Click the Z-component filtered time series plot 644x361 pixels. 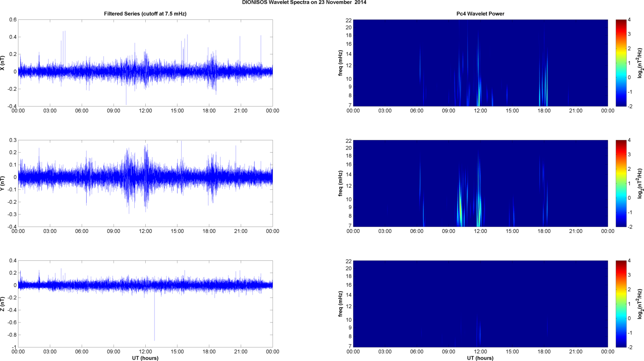145,304
